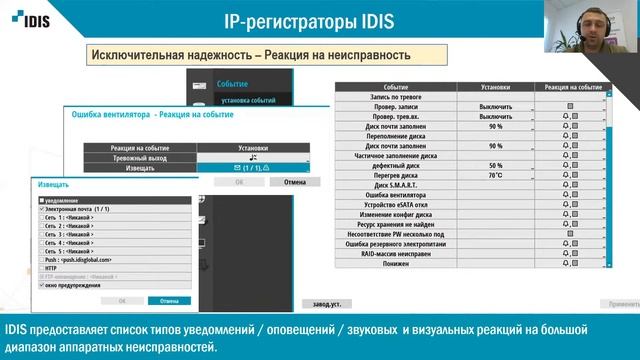Screen dimensions: 640x360
Task: Check the Сеть 4 : <Никакой> box
Action: 42,243
